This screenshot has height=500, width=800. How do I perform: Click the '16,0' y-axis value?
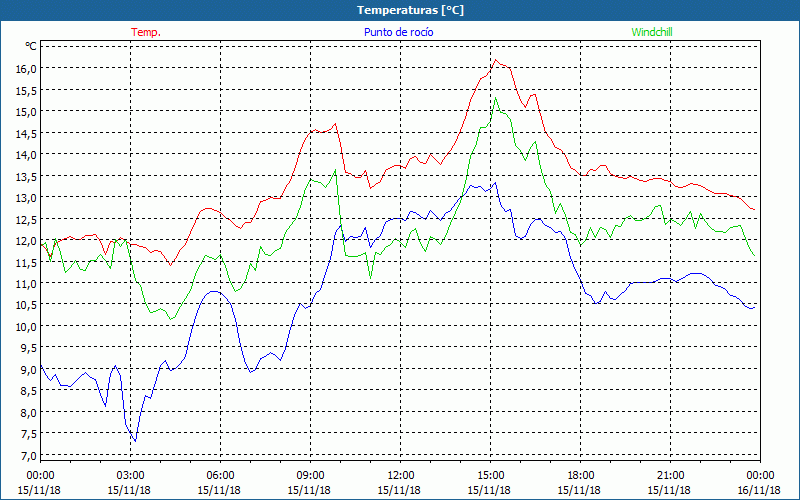pos(27,68)
